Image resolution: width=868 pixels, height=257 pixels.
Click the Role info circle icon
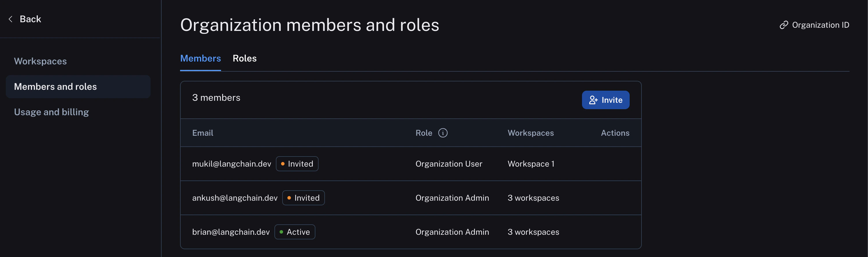(x=442, y=133)
